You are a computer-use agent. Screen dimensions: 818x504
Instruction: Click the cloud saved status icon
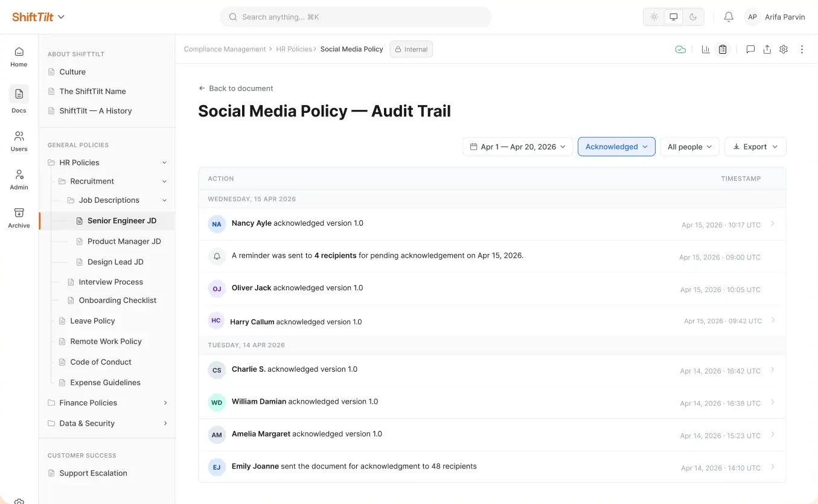pos(680,49)
